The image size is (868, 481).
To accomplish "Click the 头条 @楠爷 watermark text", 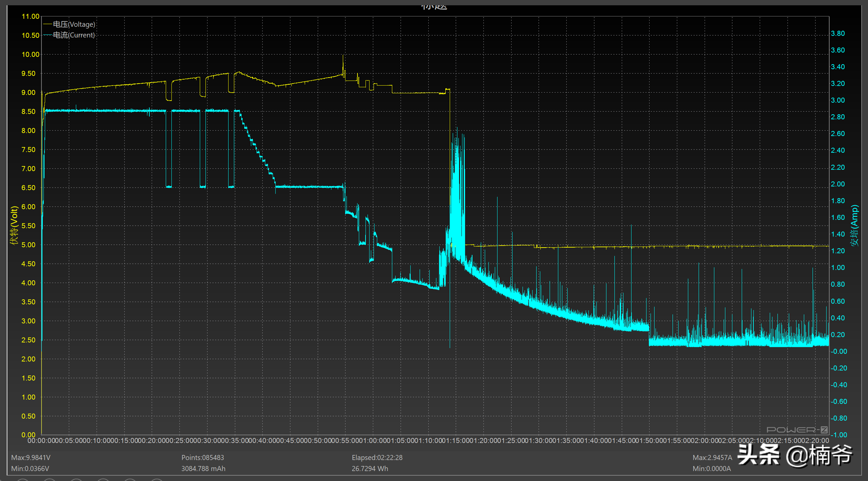I will pyautogui.click(x=795, y=455).
